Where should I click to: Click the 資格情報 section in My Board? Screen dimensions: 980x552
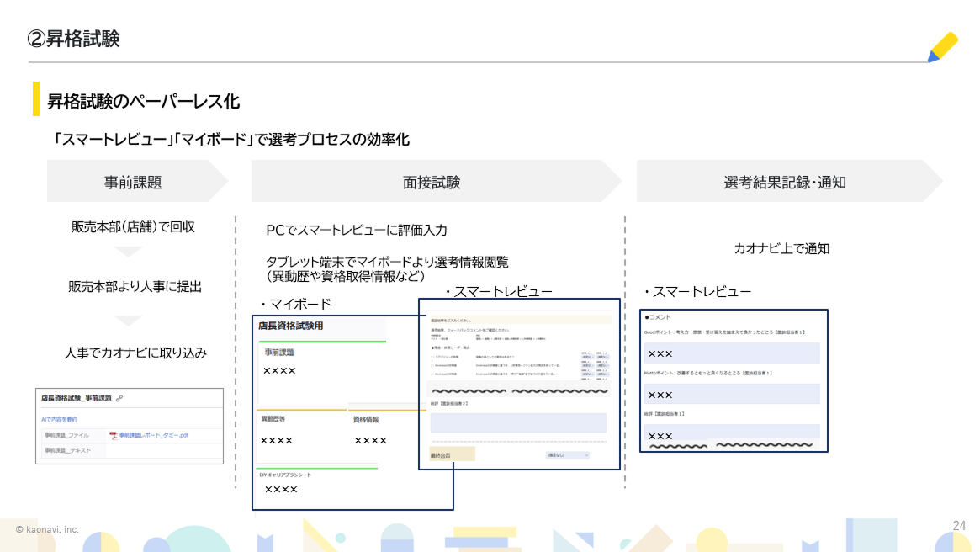tap(366, 420)
